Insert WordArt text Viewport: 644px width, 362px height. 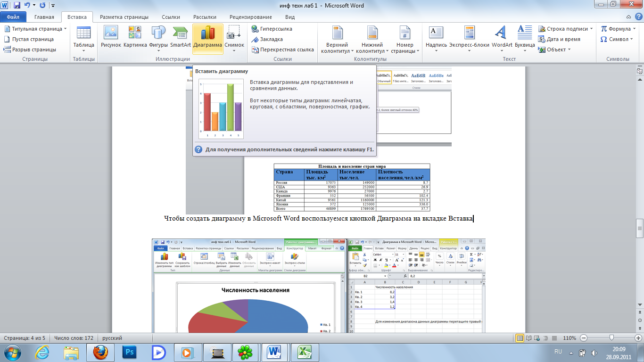point(502,38)
